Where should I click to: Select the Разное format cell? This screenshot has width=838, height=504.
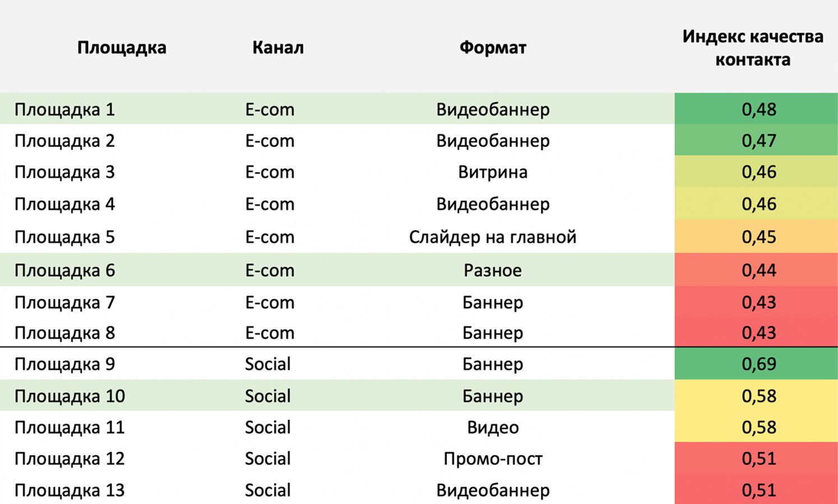tap(493, 270)
